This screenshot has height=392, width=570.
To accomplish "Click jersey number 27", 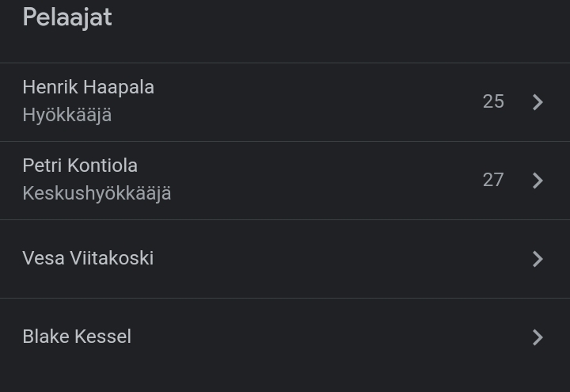I will (493, 180).
